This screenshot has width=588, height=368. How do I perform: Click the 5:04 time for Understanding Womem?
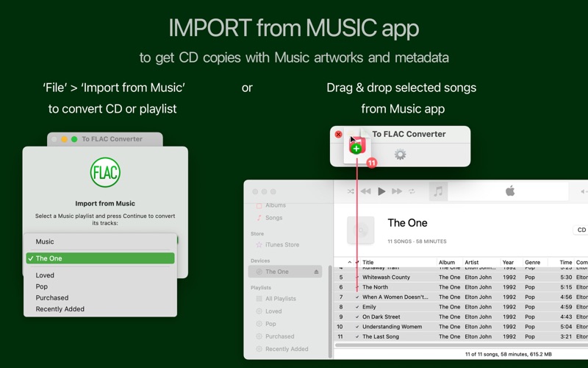tap(566, 327)
